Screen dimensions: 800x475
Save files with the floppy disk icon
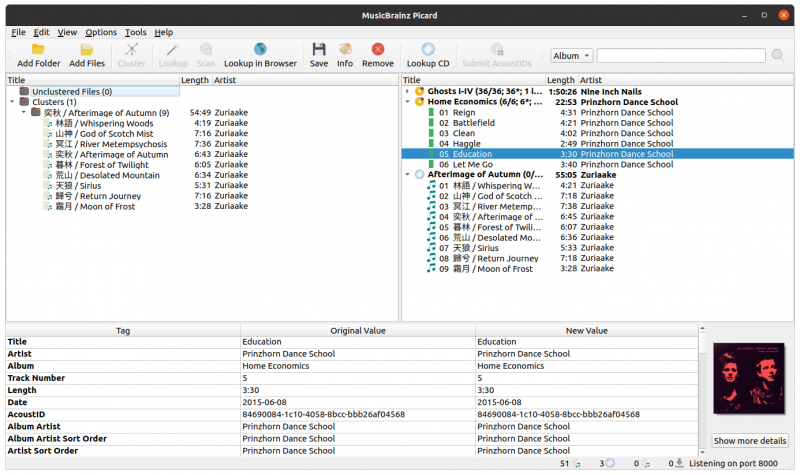coord(319,49)
